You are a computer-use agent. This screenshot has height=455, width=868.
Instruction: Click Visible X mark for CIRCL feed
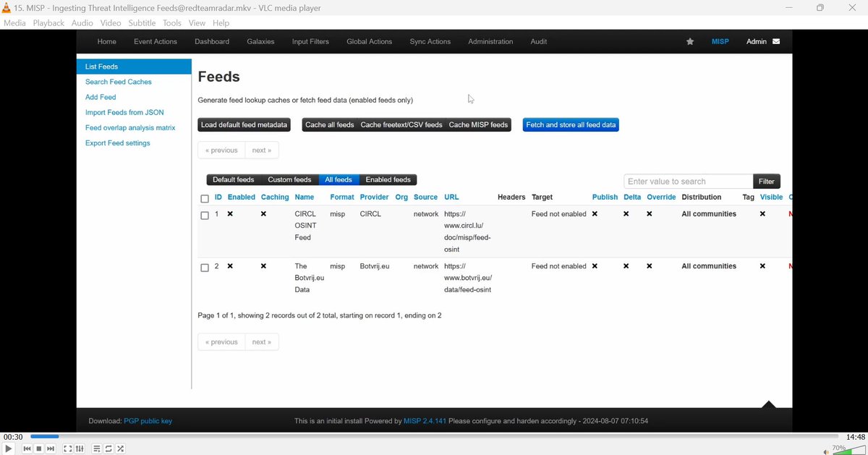tap(762, 214)
